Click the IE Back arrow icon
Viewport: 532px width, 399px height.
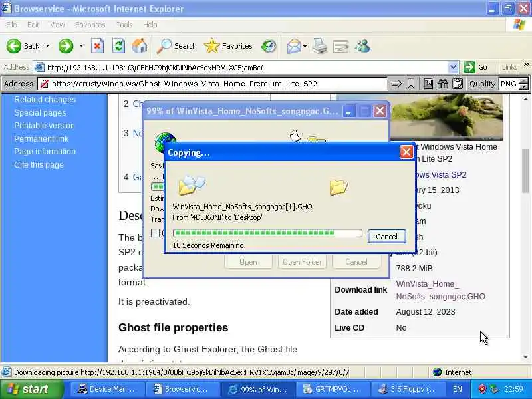[13, 46]
